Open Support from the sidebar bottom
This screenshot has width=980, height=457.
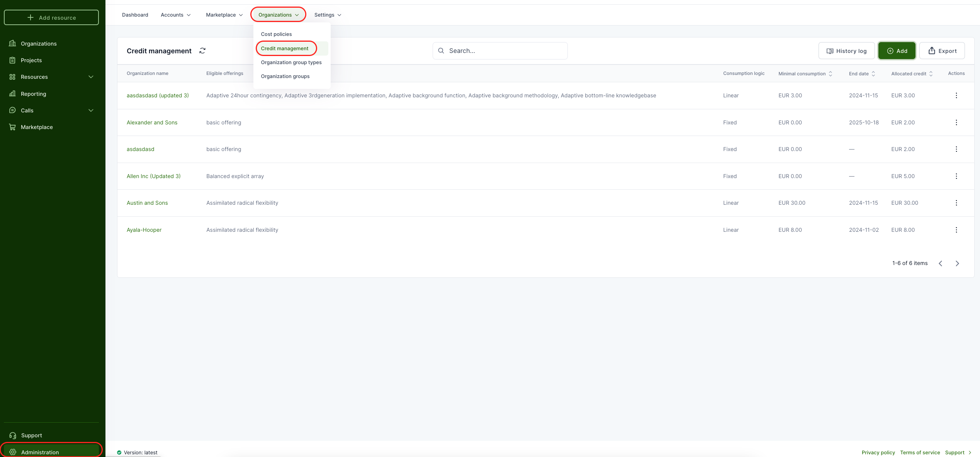click(x=31, y=435)
